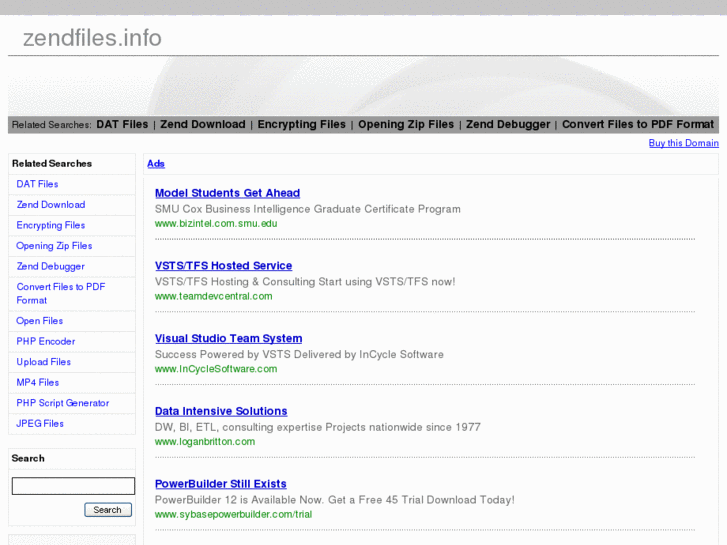Open 'Model Students Get Ahead' ad link
727x545 pixels.
227,193
